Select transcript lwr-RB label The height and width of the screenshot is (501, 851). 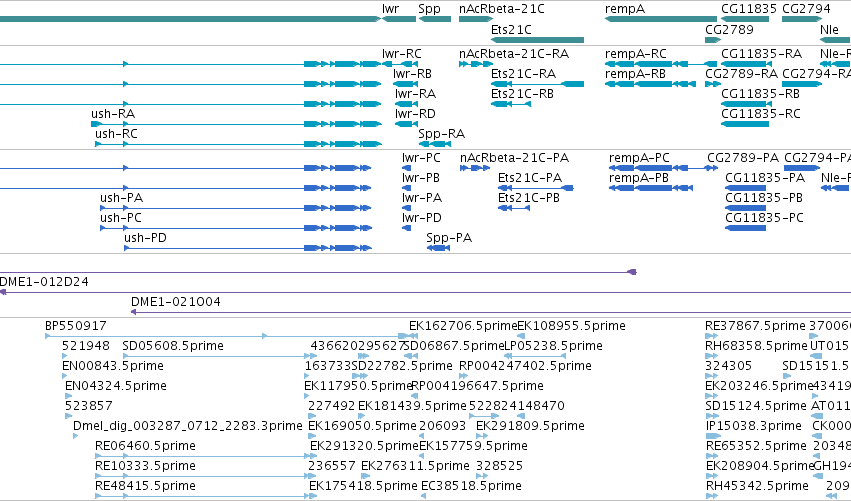tap(412, 74)
